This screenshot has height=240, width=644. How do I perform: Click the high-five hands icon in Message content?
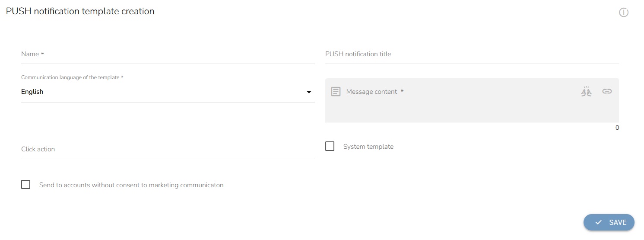(x=586, y=91)
